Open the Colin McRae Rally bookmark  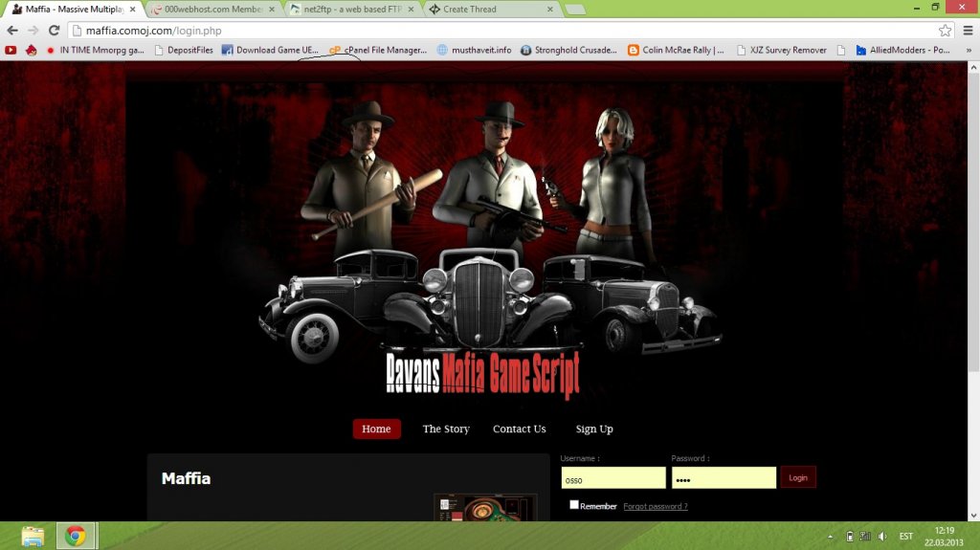[677, 50]
